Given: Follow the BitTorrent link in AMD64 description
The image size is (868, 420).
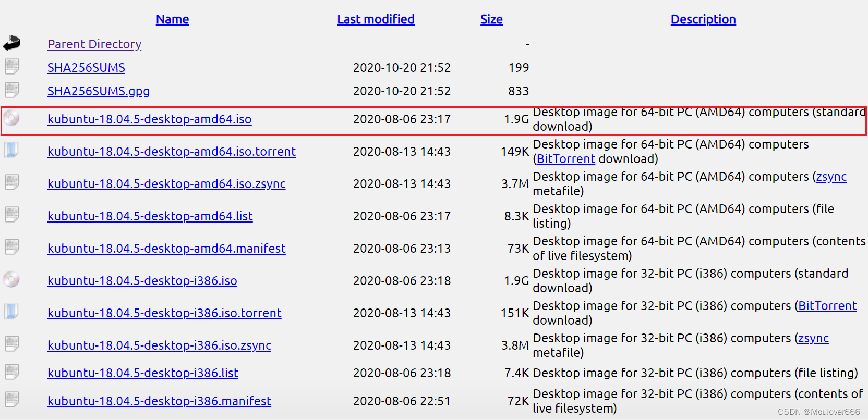Looking at the screenshot, I should 566,159.
